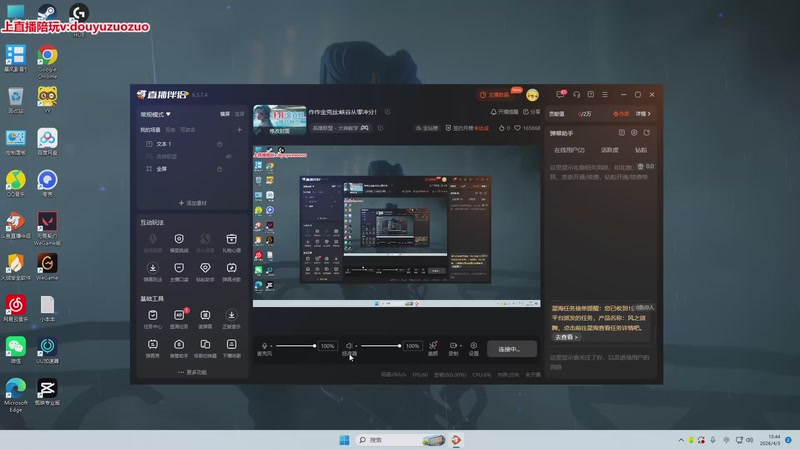This screenshot has height=450, width=800.
Task: Mute the speaker 扬声器 icon
Action: pos(349,345)
